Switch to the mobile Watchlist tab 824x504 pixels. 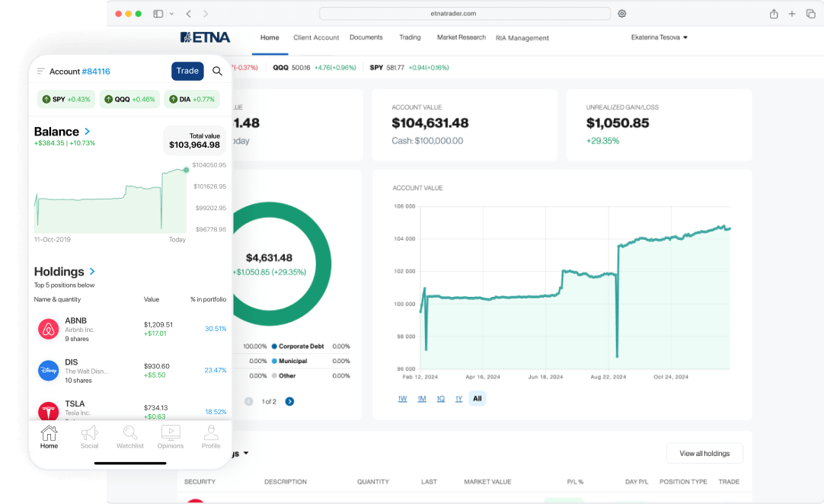(x=129, y=437)
